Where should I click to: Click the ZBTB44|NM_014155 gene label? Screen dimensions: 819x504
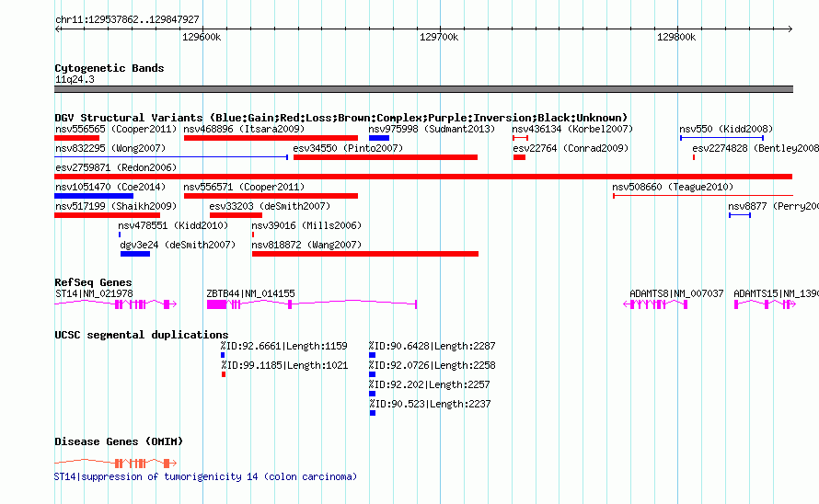[x=250, y=294]
